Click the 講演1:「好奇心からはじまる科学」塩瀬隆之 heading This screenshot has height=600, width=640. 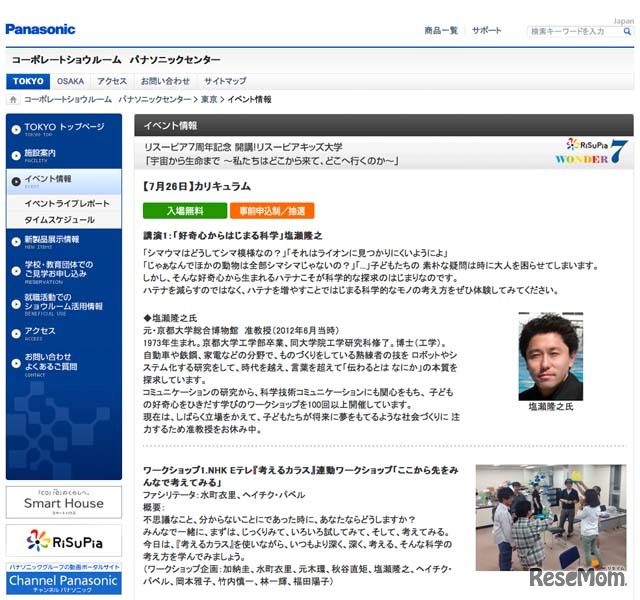[x=232, y=236]
